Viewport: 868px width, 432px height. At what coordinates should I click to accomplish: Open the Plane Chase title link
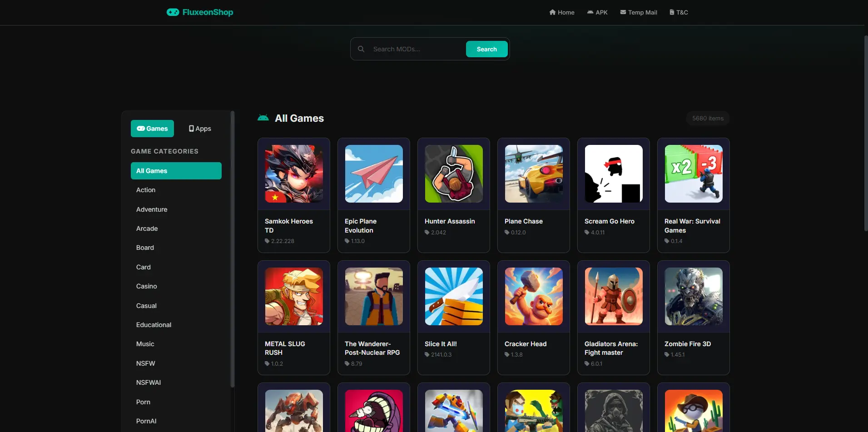click(524, 221)
